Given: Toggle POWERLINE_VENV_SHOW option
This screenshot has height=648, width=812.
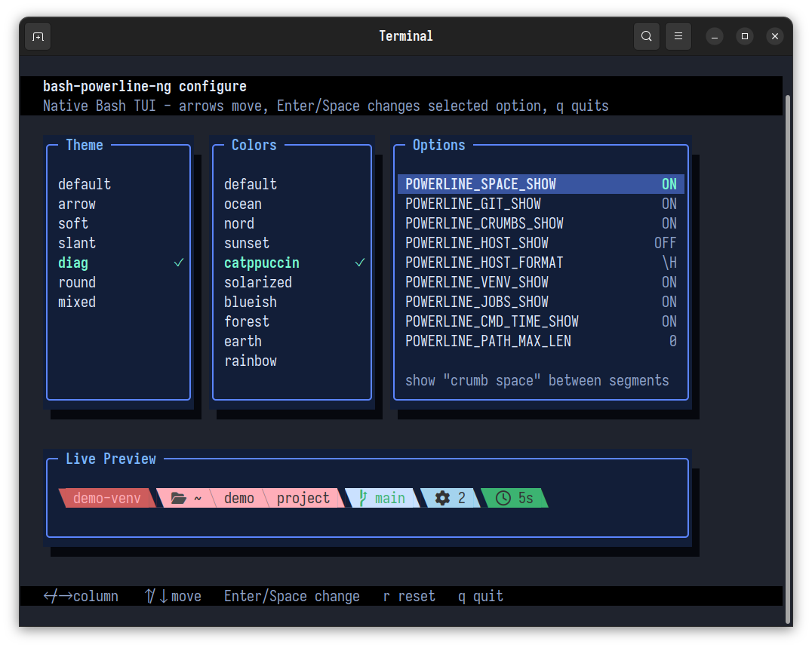Looking at the screenshot, I should pos(540,283).
